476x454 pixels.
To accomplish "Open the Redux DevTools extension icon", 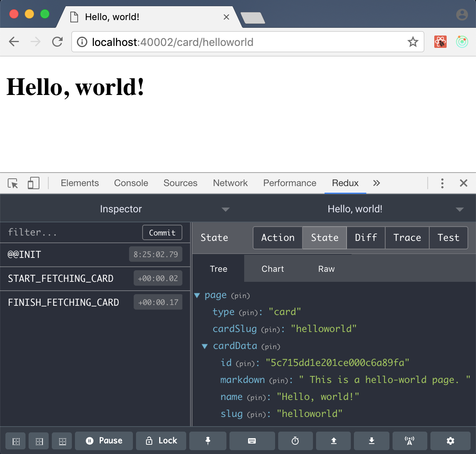I will 462,42.
